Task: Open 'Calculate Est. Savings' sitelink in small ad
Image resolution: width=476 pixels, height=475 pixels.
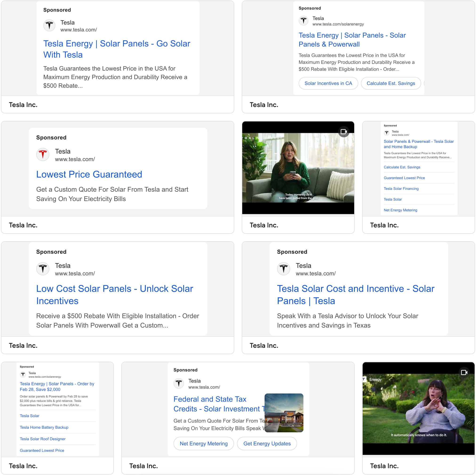Action: coord(402,167)
